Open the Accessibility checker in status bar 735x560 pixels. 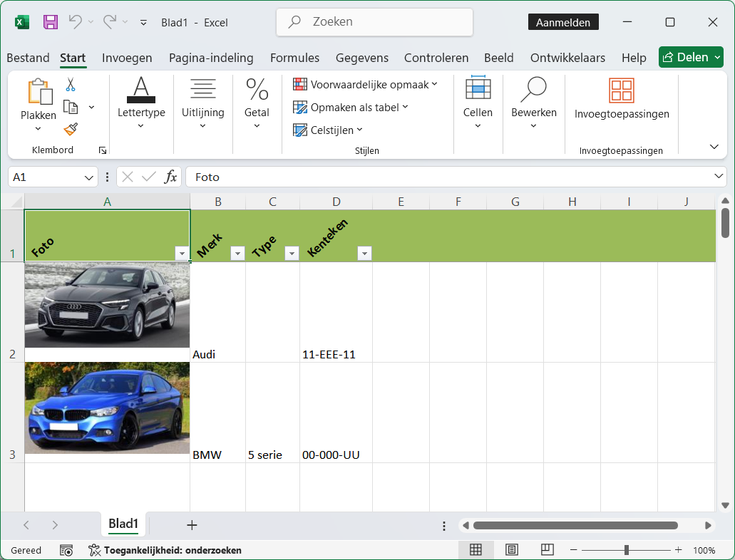165,550
